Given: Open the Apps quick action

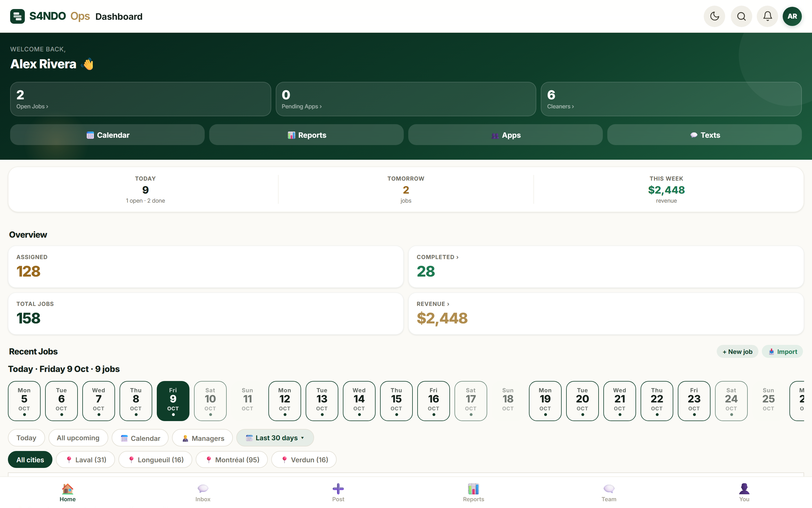Looking at the screenshot, I should pos(505,135).
